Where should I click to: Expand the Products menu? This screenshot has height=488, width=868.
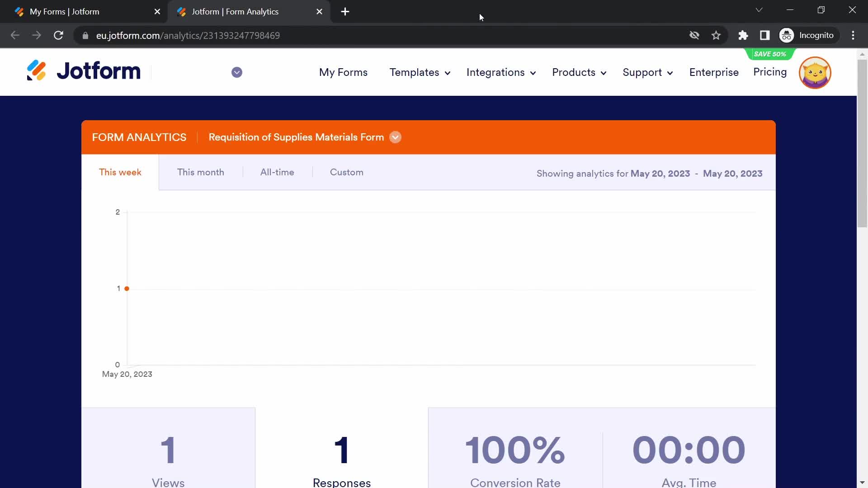coord(579,72)
